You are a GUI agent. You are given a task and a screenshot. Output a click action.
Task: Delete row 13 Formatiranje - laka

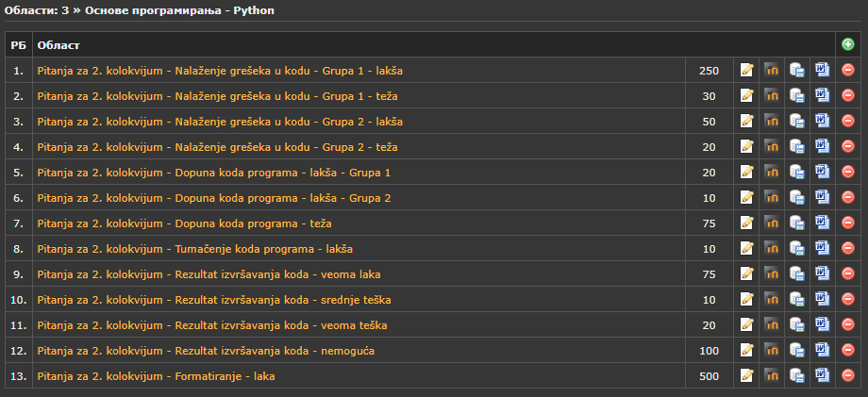click(x=847, y=375)
